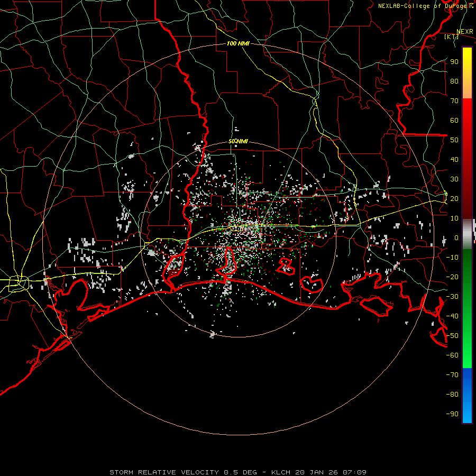Click the '60' value on the velocity scale
Screen dimensions: 476x476
click(x=454, y=121)
